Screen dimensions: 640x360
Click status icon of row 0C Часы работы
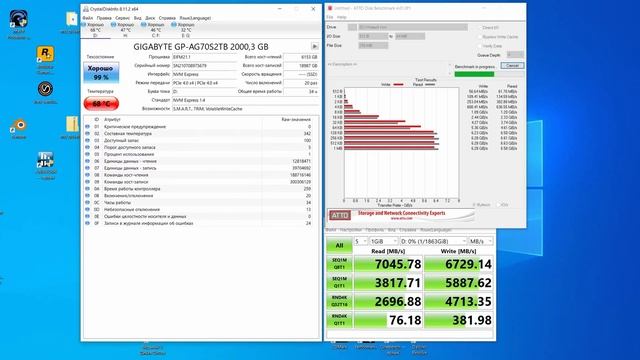click(87, 202)
